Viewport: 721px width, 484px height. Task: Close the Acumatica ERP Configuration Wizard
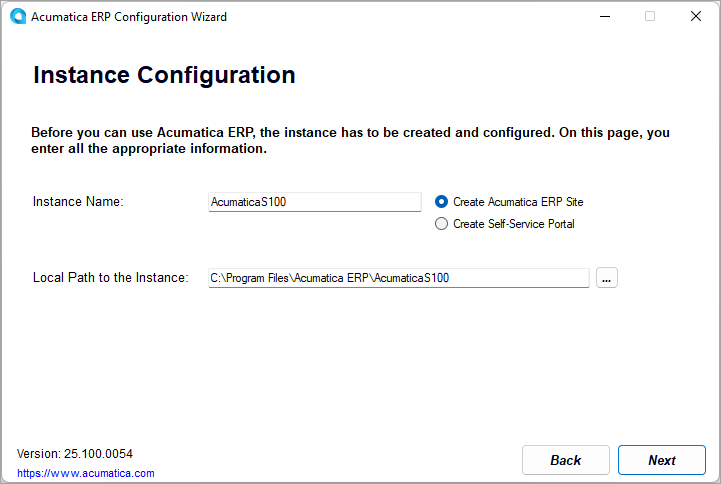coord(696,17)
